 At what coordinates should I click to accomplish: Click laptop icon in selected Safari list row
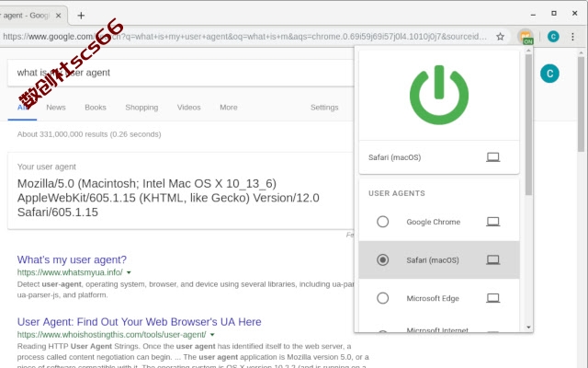[x=492, y=259]
